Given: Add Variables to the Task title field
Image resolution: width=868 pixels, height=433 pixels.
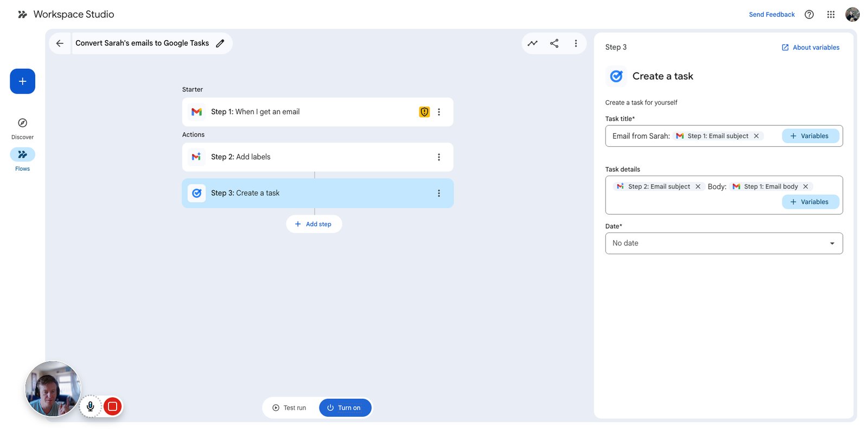Looking at the screenshot, I should 810,136.
